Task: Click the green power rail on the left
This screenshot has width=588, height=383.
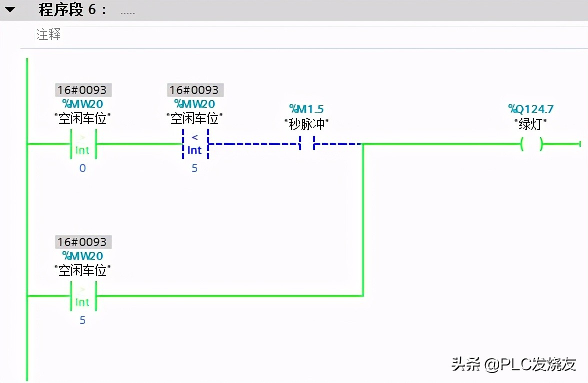Action: point(27,200)
